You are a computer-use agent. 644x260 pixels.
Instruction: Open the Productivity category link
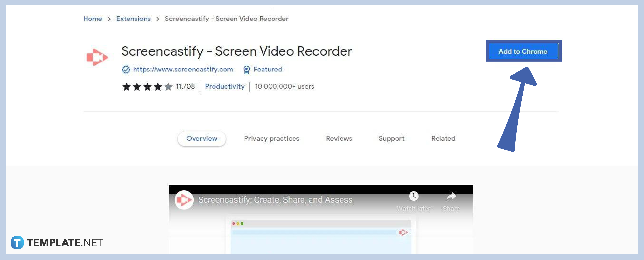[225, 87]
